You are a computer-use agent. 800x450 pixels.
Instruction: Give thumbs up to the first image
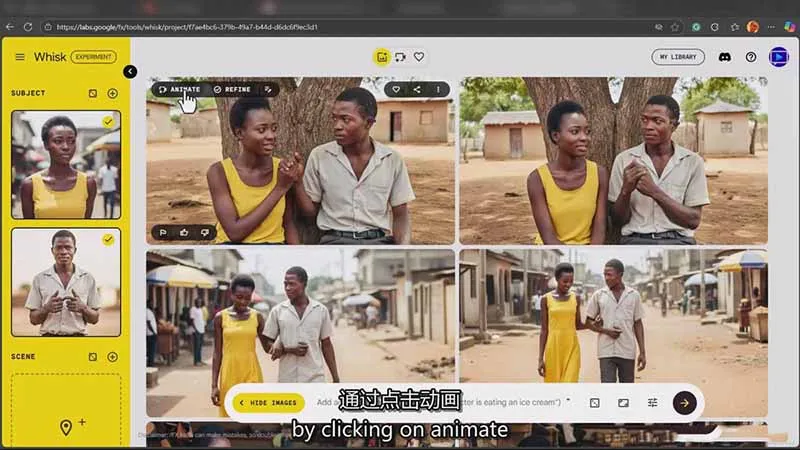click(x=184, y=232)
